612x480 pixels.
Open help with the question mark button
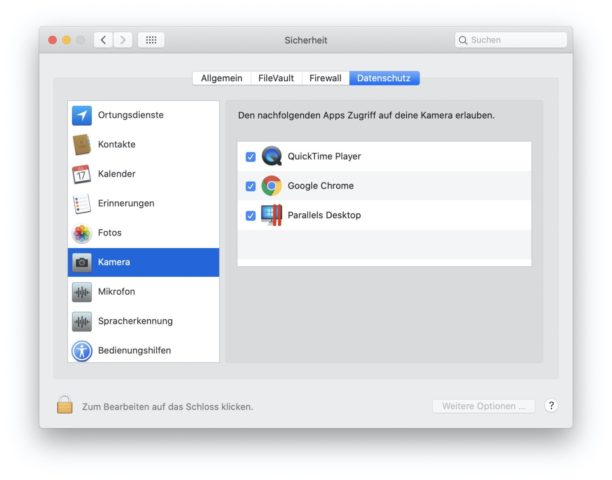point(551,406)
